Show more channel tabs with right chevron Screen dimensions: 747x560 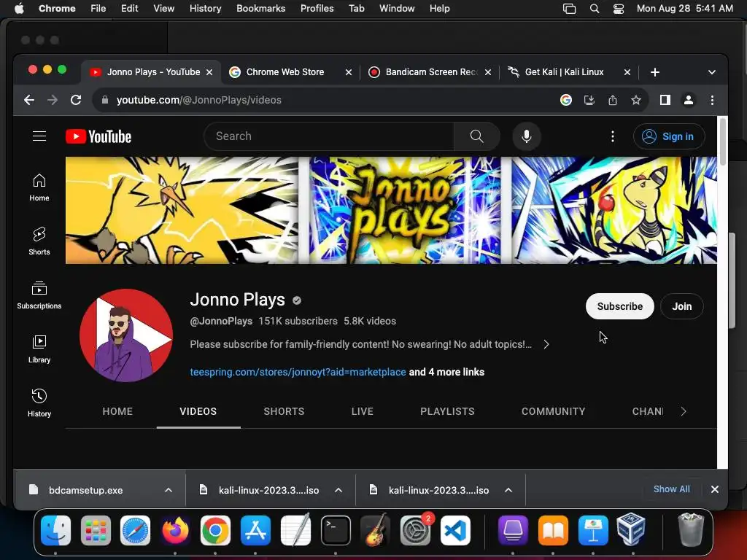[x=684, y=411]
